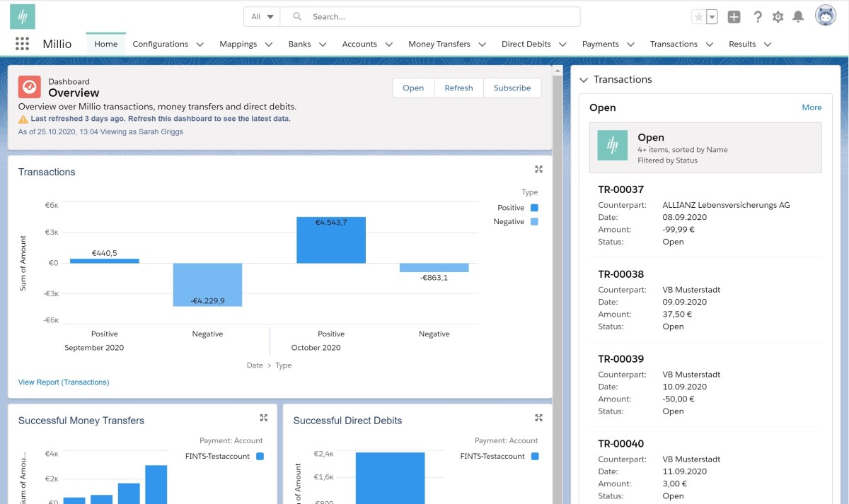Open the App Launcher grid icon
849x504 pixels.
22,44
